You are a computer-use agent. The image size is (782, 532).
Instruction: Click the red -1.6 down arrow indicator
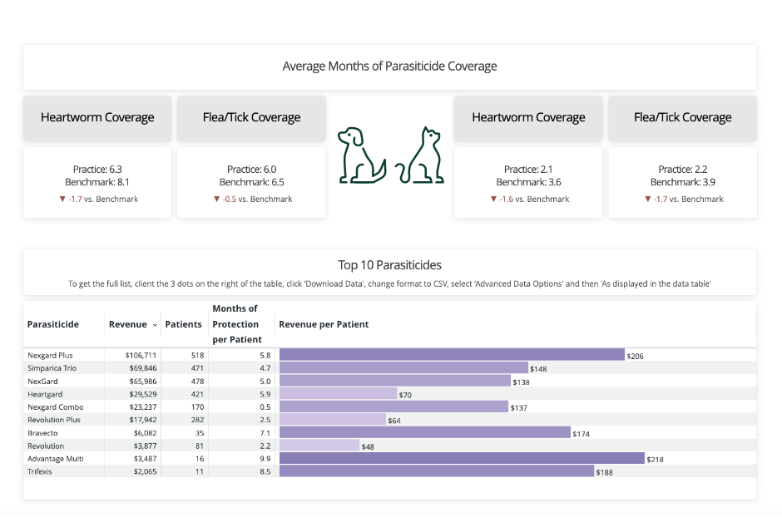[x=493, y=199]
